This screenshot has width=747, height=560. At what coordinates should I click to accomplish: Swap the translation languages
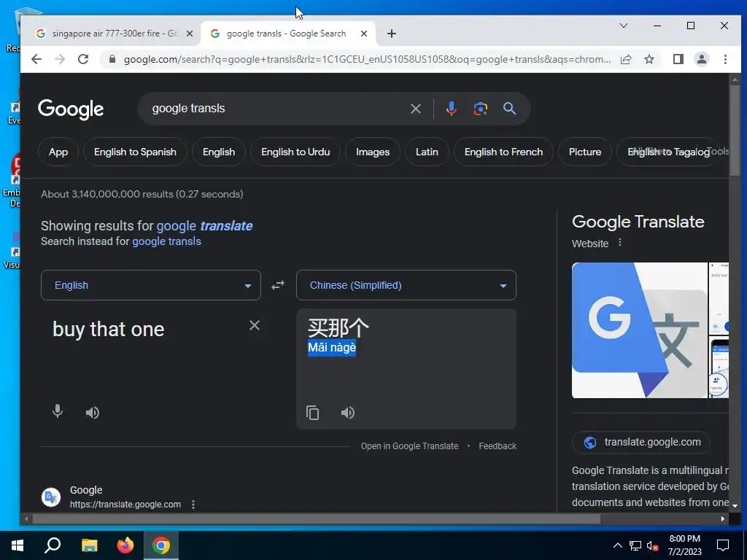[278, 285]
